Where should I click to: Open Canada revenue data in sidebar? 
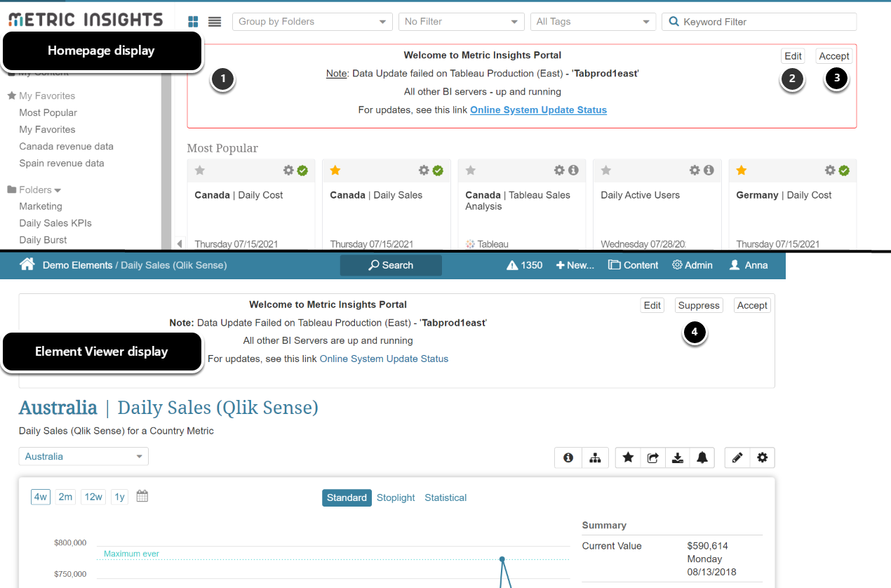click(67, 146)
